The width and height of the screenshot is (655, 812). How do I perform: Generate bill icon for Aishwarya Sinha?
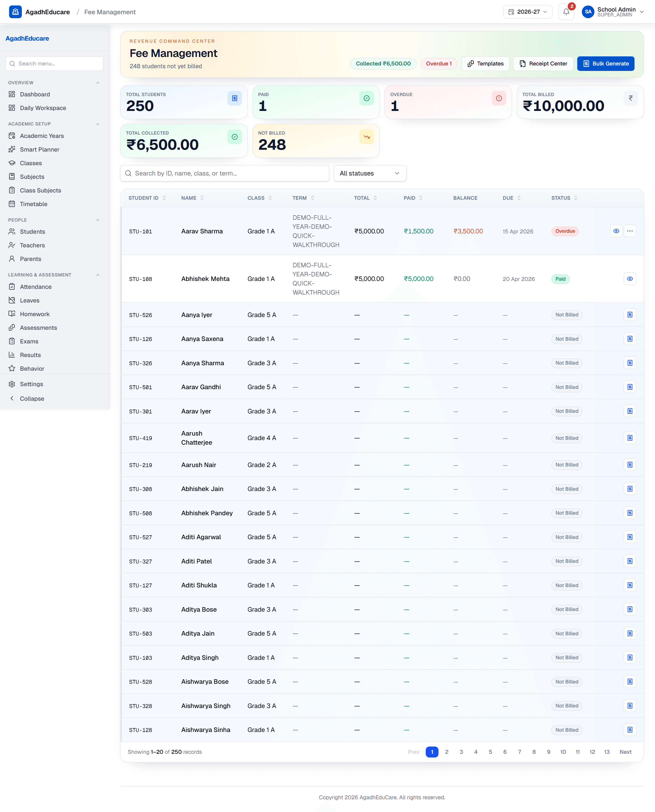(630, 730)
